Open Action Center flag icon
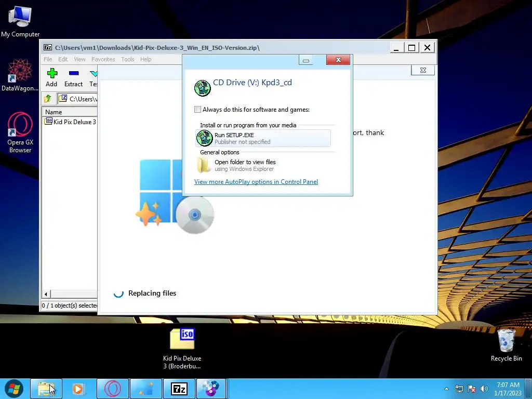532x399 pixels. coord(472,389)
